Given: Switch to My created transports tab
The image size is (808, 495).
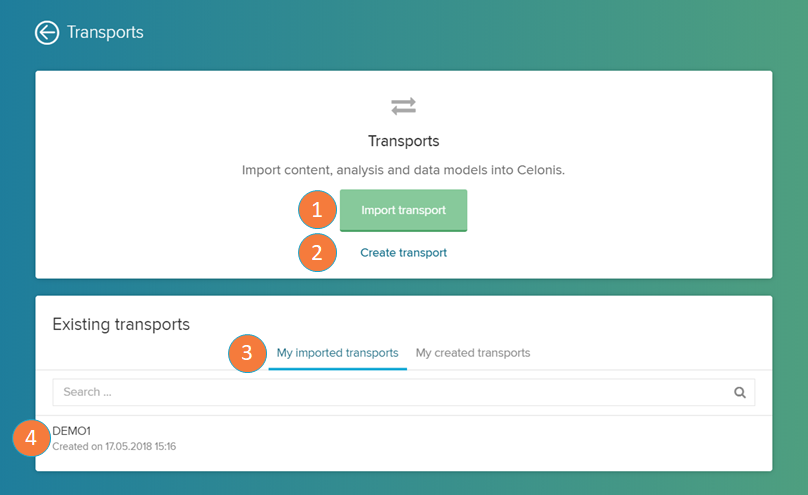Looking at the screenshot, I should click(x=473, y=353).
